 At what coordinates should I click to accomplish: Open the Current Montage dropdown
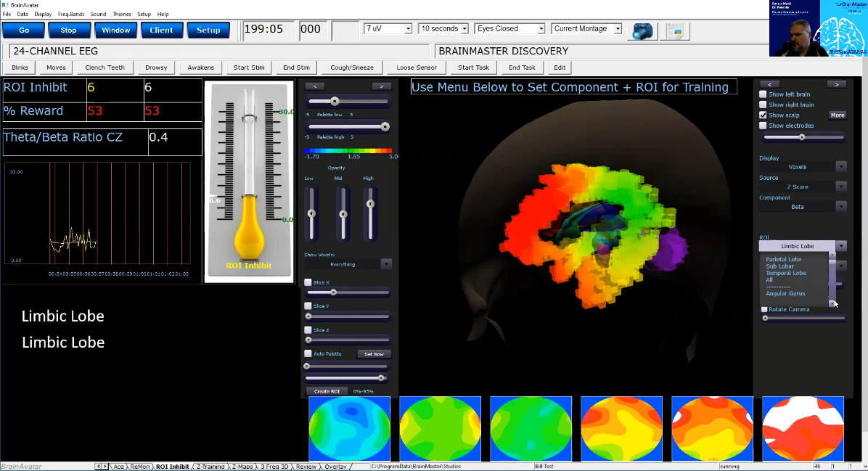(x=619, y=28)
